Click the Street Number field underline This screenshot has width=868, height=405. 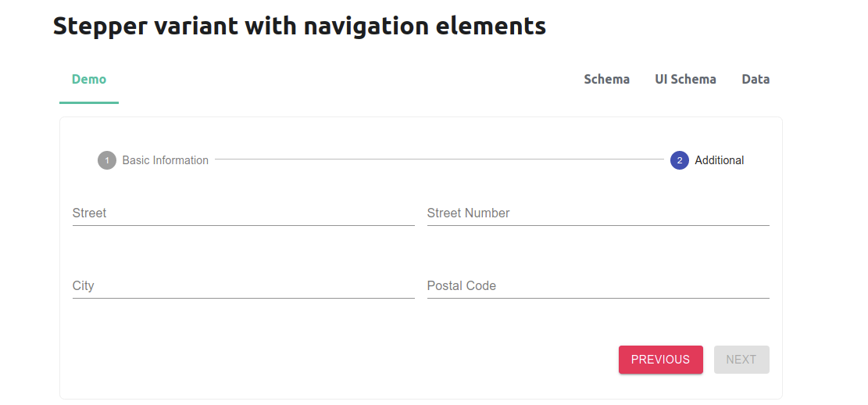[x=598, y=225]
